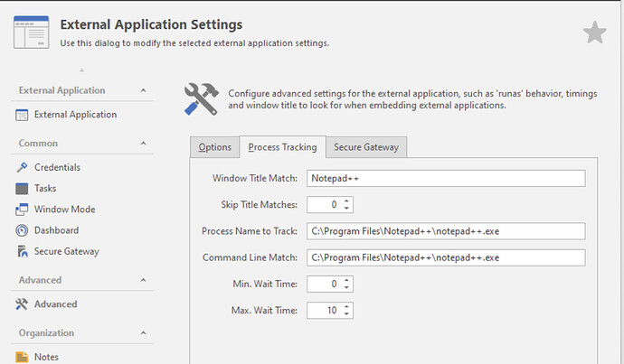Click the Window Mode icon
Image resolution: width=624 pixels, height=364 pixels.
coord(23,210)
